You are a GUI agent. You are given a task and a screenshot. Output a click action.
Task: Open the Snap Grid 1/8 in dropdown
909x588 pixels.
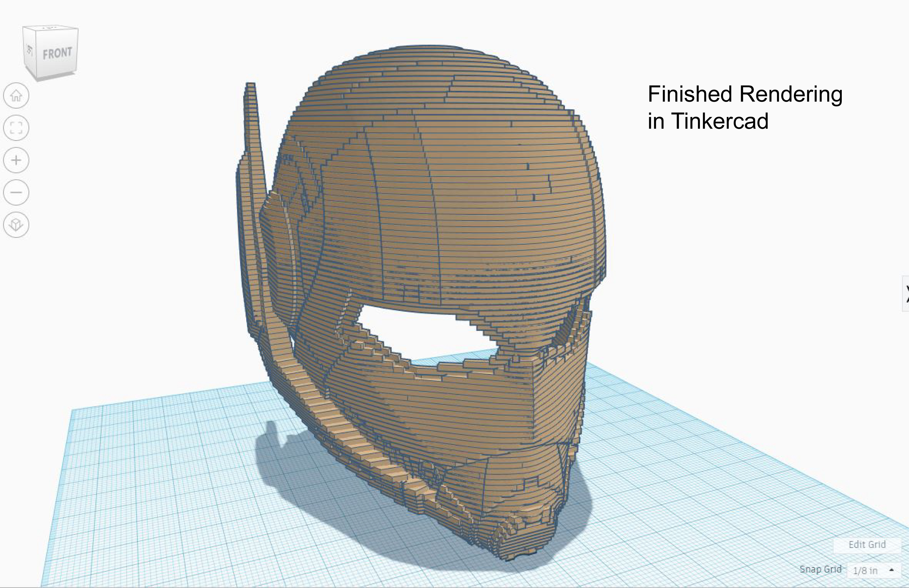[874, 571]
